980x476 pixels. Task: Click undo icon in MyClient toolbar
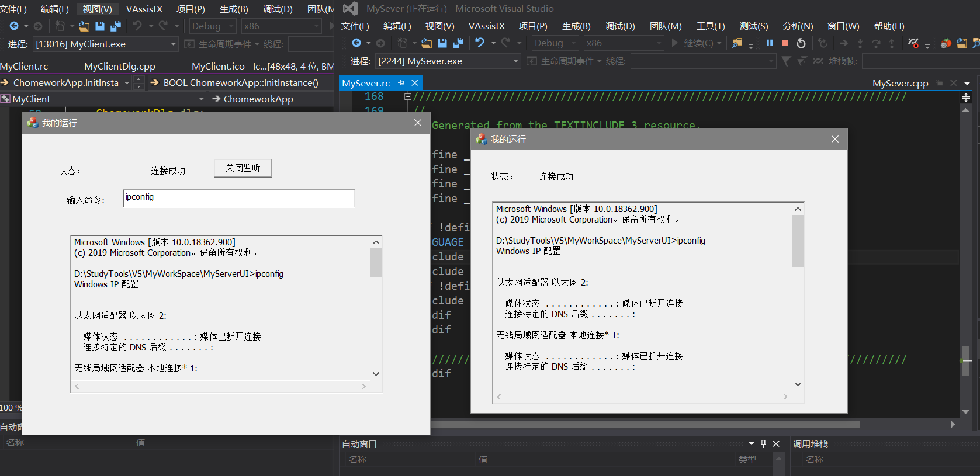point(137,26)
